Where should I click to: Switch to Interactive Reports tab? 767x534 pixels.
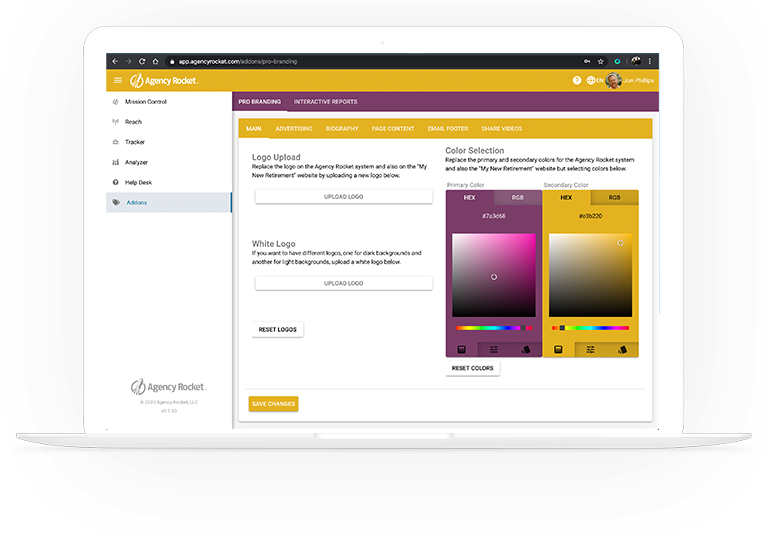click(325, 102)
